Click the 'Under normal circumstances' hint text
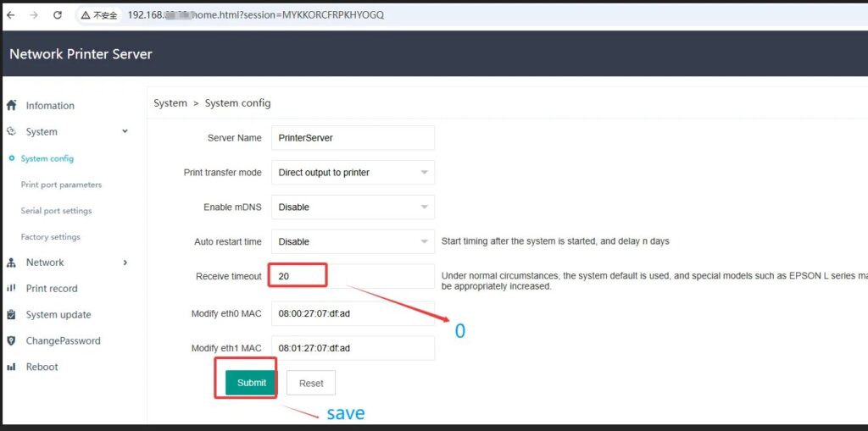Image resolution: width=868 pixels, height=431 pixels. [654, 282]
